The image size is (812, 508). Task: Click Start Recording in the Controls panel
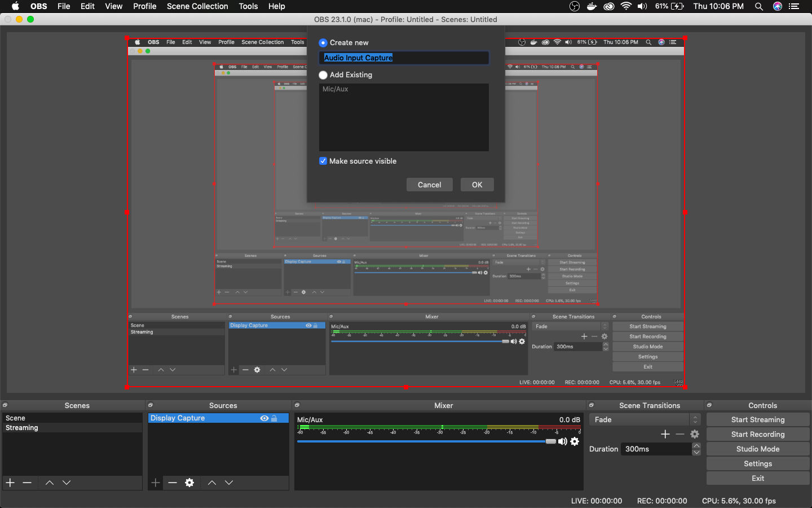click(x=758, y=434)
